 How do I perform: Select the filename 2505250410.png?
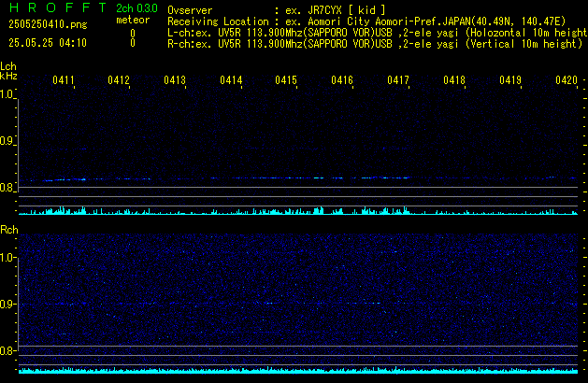point(48,24)
